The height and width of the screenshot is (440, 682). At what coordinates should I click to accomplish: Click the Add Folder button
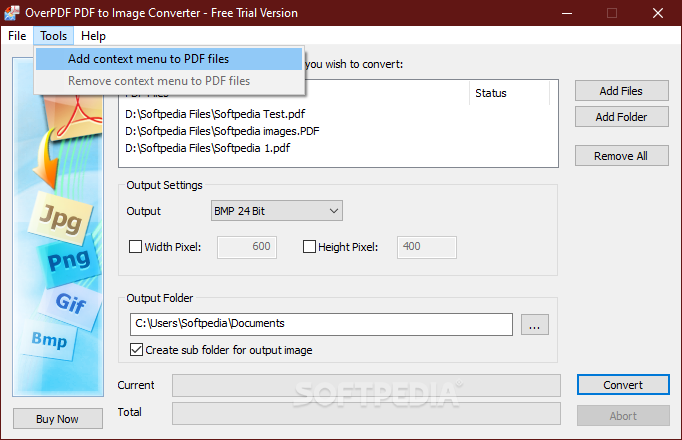[622, 117]
